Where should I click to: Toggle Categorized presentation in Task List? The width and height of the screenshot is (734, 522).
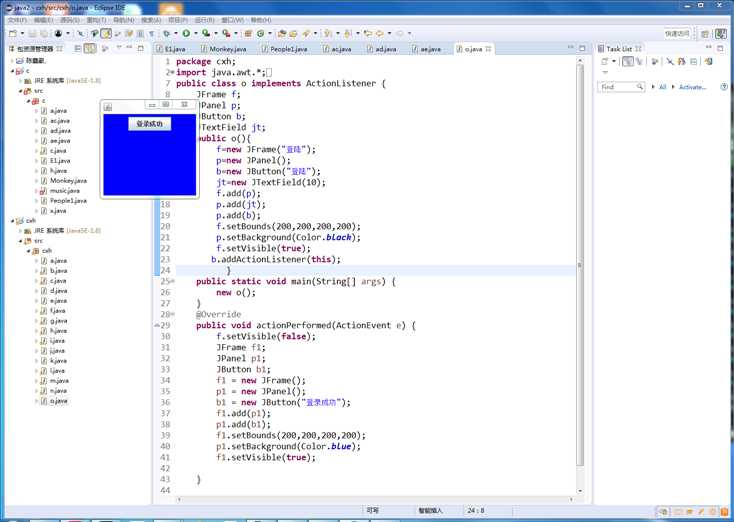click(628, 61)
